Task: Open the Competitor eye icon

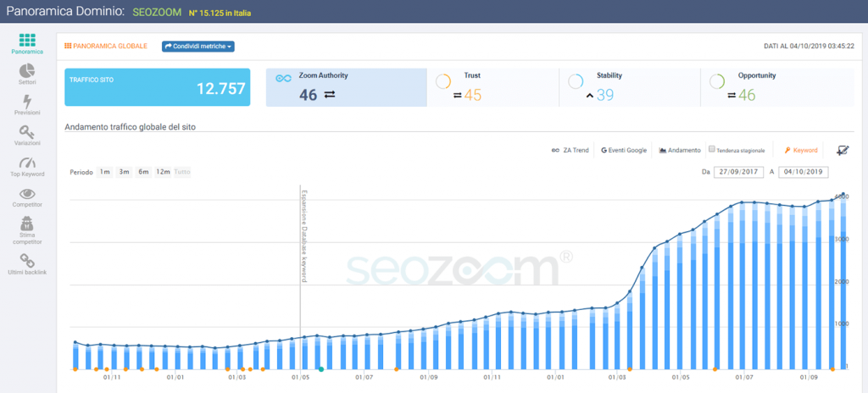Action: [27, 194]
